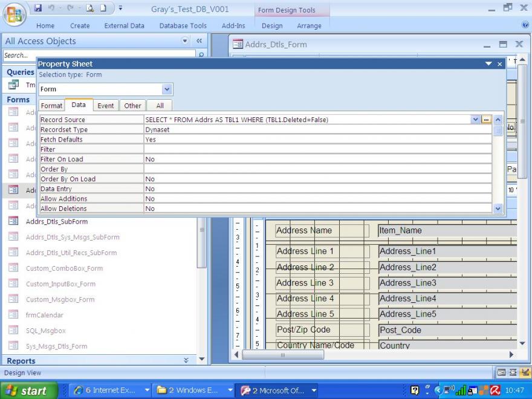Expand the Form selection type combo box
Screen dimensions: 532x399
tap(167, 89)
